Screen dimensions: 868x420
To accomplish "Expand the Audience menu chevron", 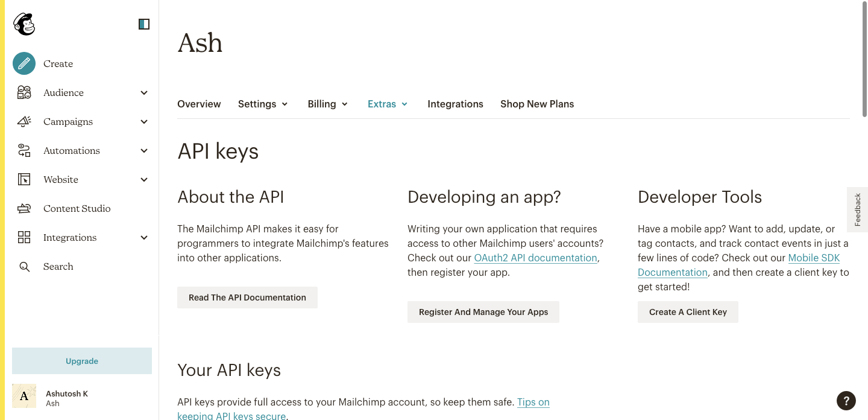I will pos(144,92).
